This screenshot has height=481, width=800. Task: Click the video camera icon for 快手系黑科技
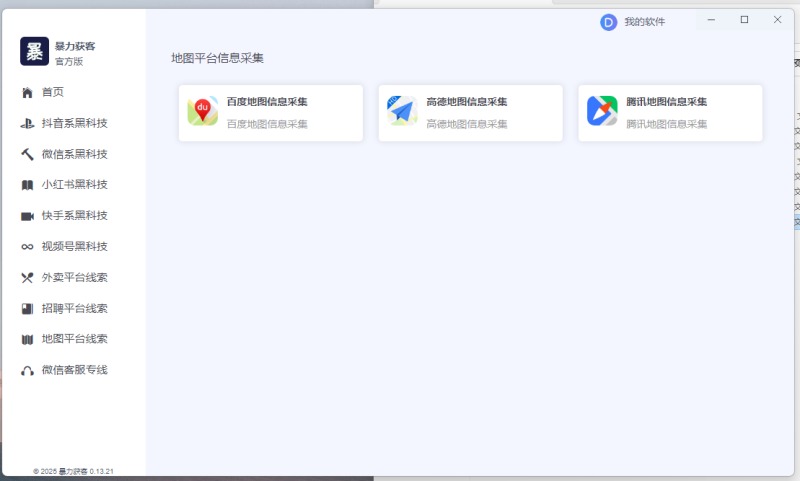click(27, 216)
